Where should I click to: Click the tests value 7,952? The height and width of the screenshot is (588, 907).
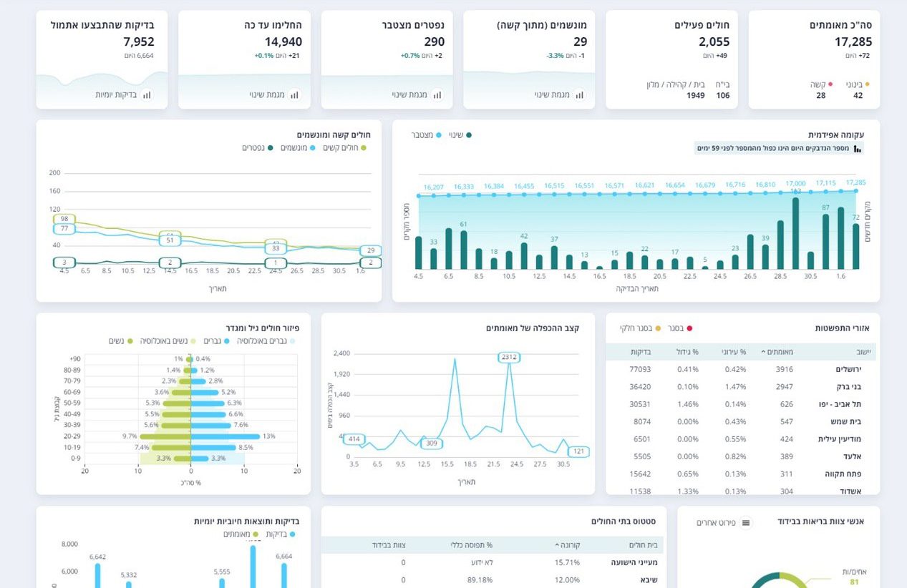(x=139, y=42)
